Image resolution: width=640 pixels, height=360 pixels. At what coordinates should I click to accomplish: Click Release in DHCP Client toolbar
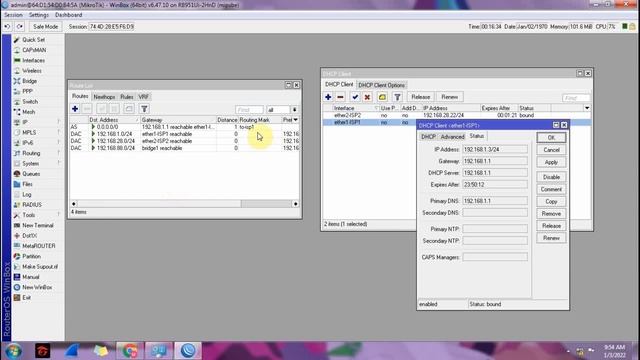point(420,97)
